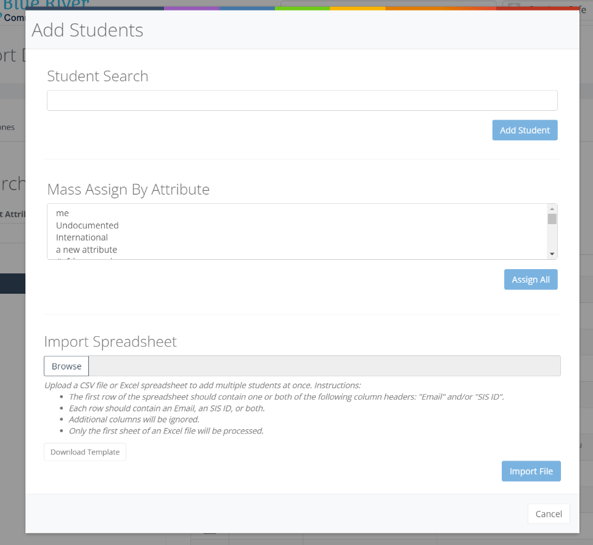
Task: Click the Student Search input field
Action: [302, 101]
